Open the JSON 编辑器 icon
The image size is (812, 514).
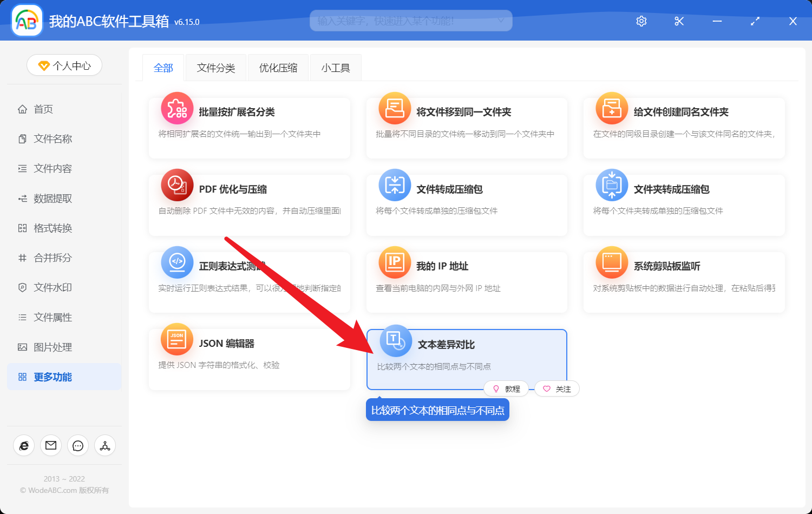pyautogui.click(x=177, y=339)
